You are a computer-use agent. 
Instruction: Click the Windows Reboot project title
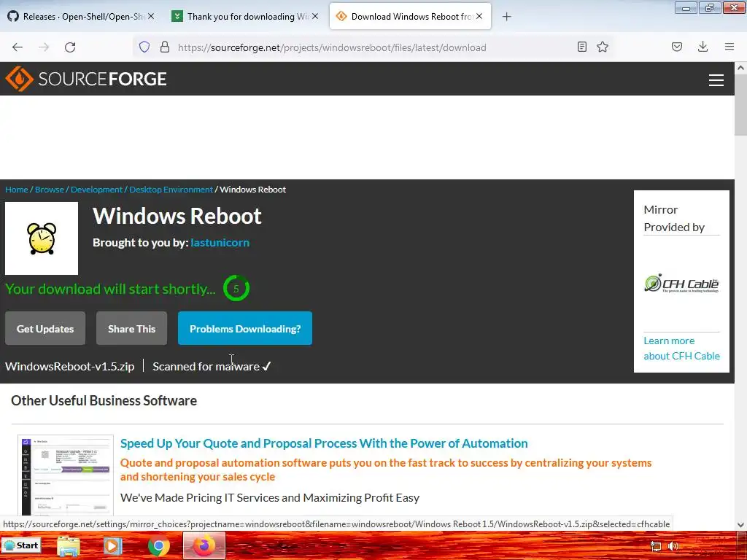coord(177,216)
